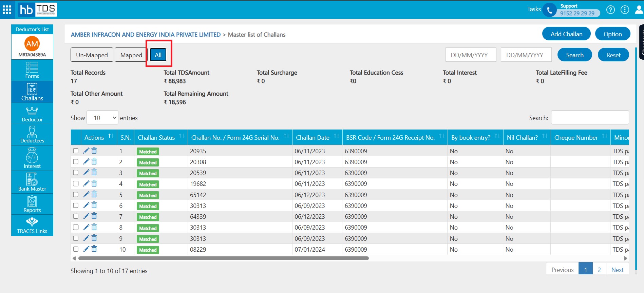Switch to Mapped tab
Screen dimensions: 644x293
tap(131, 55)
